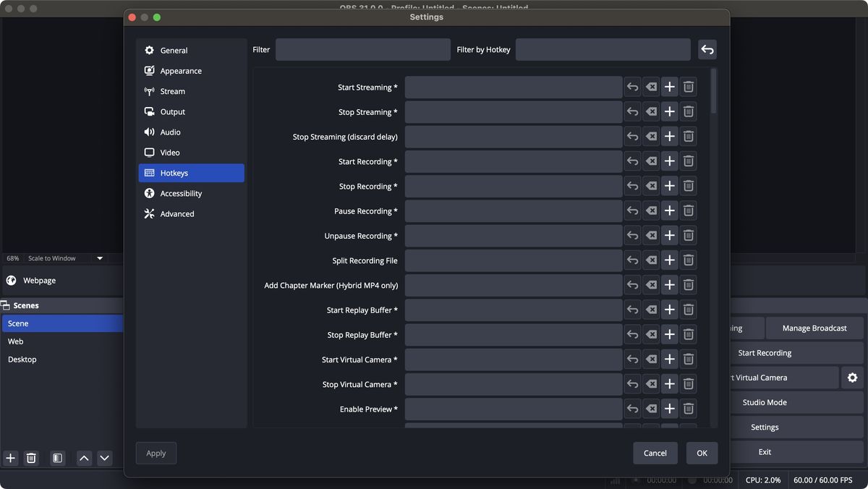
Task: Revert the Start Recording hotkey
Action: pyautogui.click(x=632, y=161)
